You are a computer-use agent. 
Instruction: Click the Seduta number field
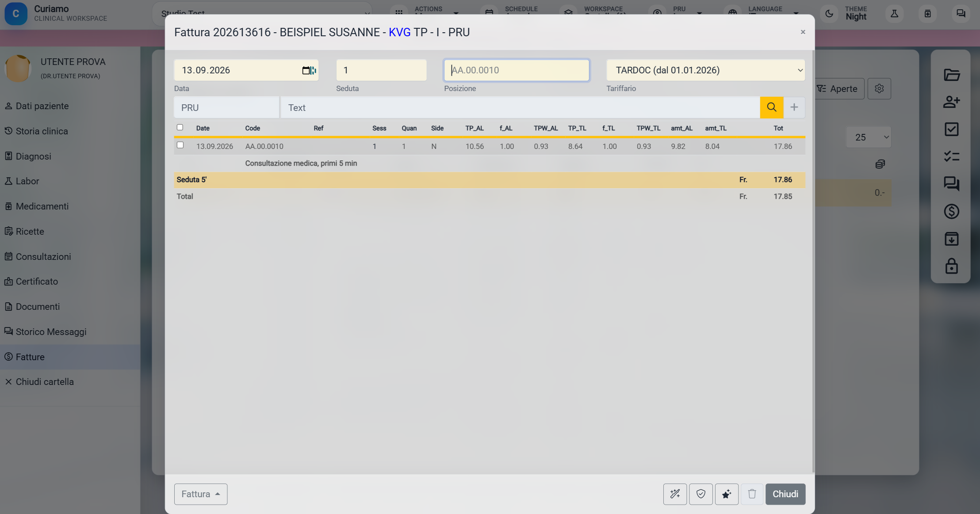[x=381, y=70]
